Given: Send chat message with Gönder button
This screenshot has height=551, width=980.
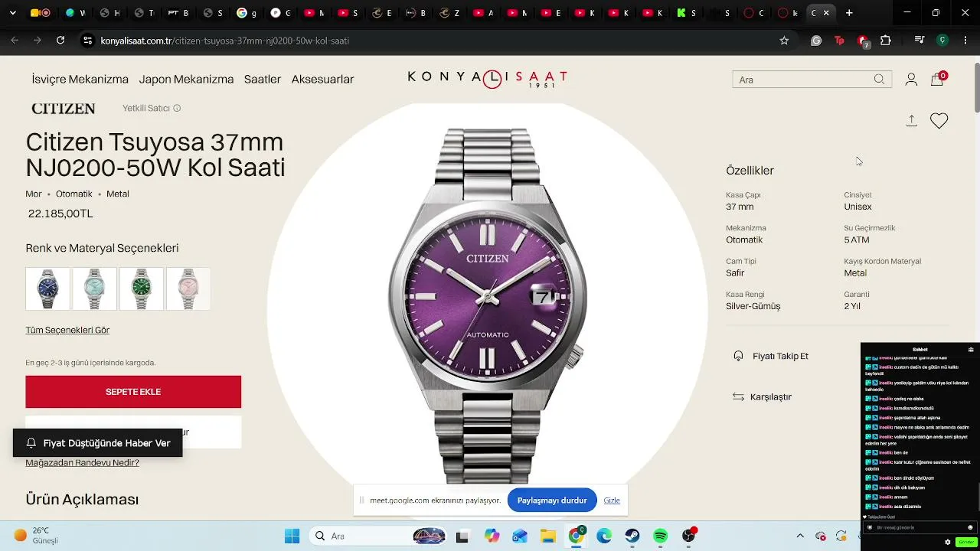Looking at the screenshot, I should (965, 542).
